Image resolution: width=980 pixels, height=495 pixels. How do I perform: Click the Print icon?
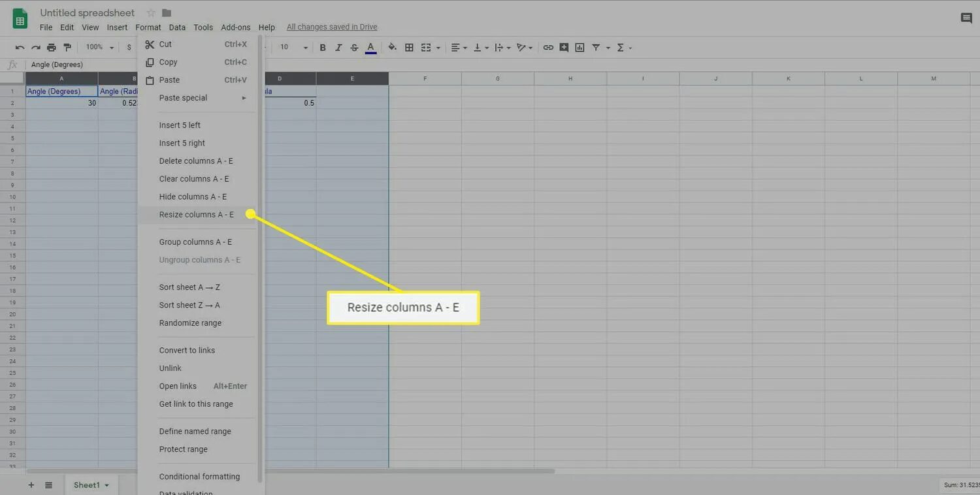51,48
